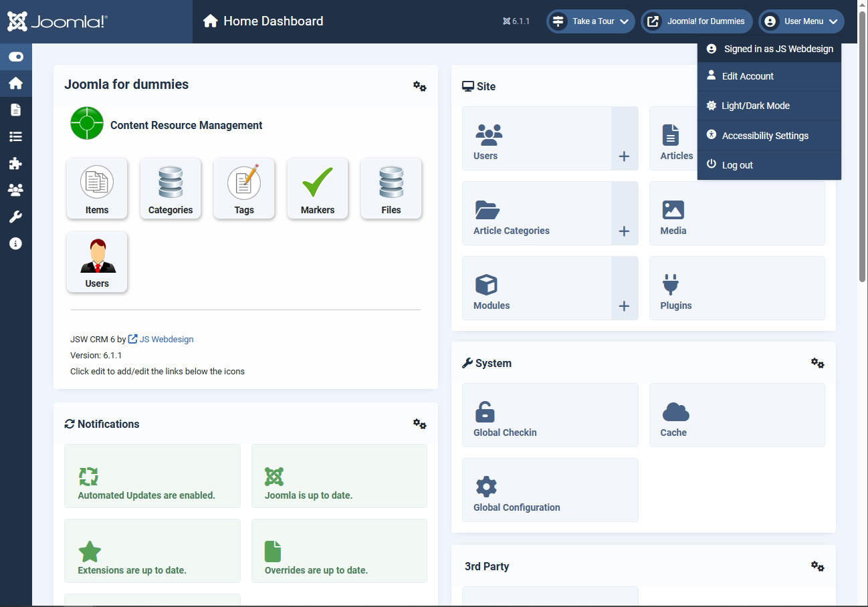
Task: Toggle the sidebar menu switch
Action: pos(15,57)
